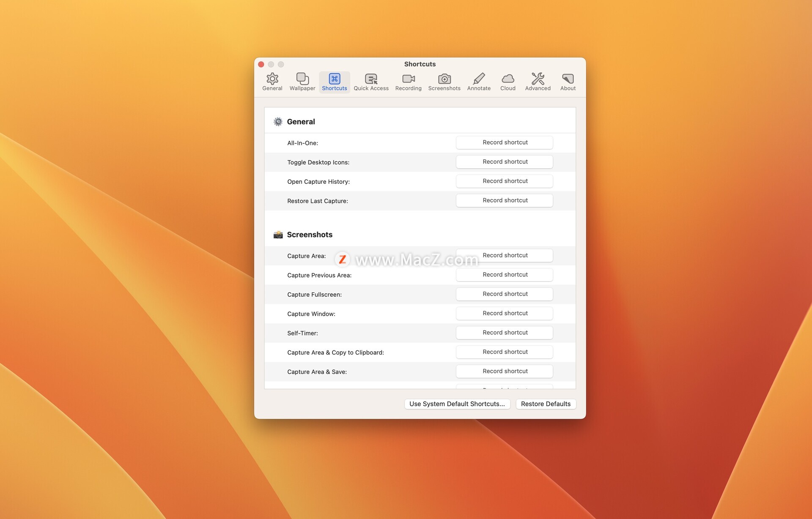Image resolution: width=812 pixels, height=519 pixels.
Task: Record shortcut for Capture Area
Action: point(504,255)
